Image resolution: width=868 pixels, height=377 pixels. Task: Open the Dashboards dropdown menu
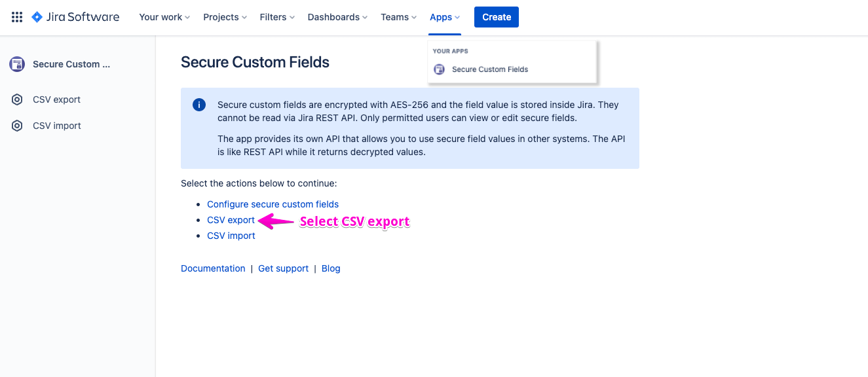(337, 17)
